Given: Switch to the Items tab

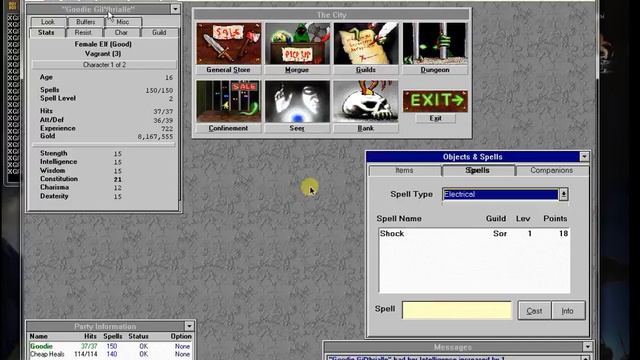Looking at the screenshot, I should coord(404,170).
